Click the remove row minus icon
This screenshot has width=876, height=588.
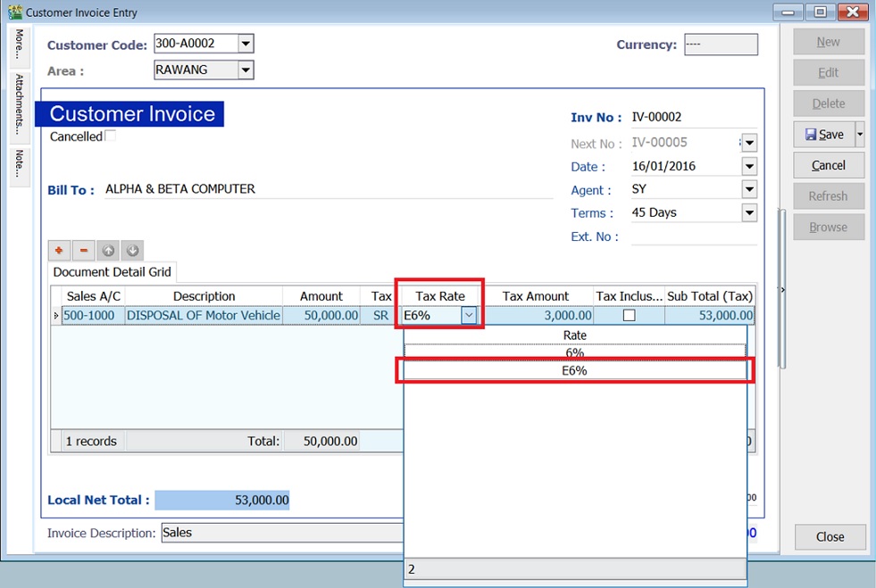click(x=83, y=252)
